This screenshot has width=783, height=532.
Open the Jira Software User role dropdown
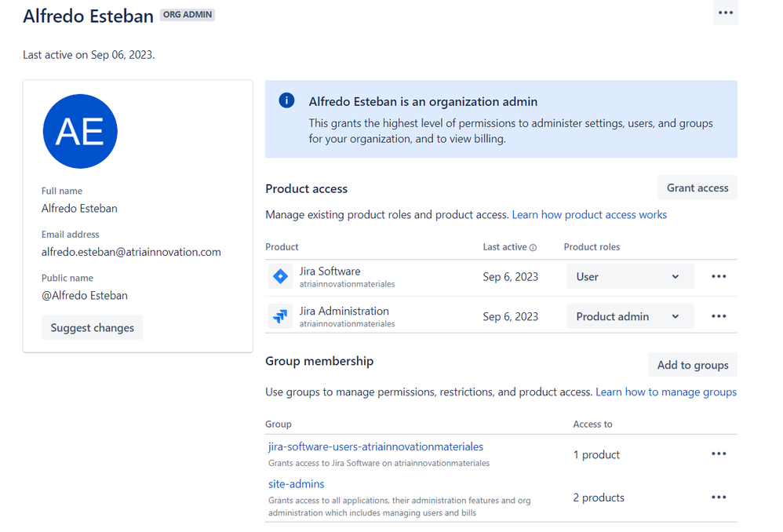(x=630, y=276)
